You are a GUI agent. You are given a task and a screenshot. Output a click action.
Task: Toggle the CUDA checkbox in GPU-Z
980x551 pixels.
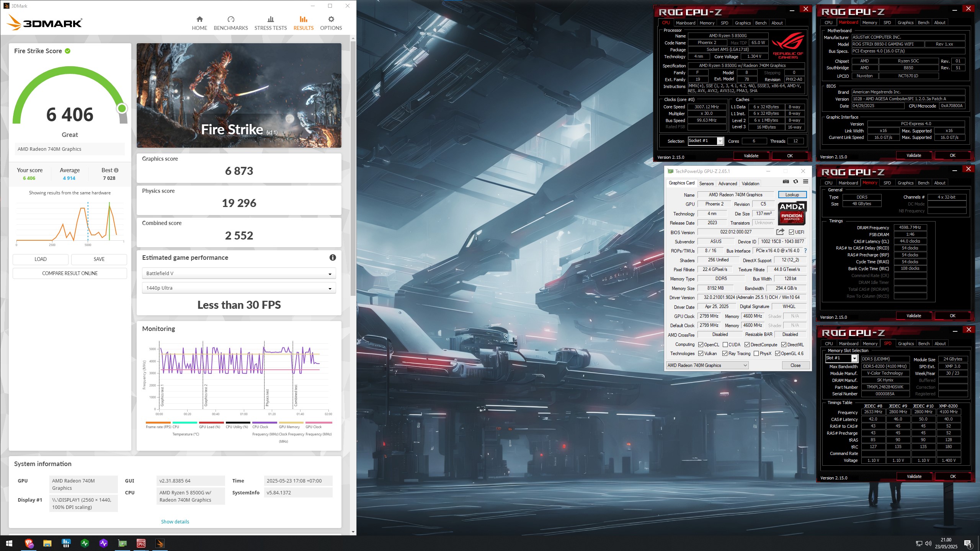[x=725, y=345]
